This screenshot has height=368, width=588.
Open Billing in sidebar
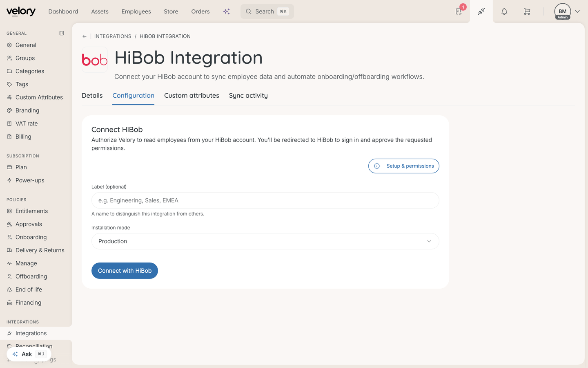pos(23,137)
